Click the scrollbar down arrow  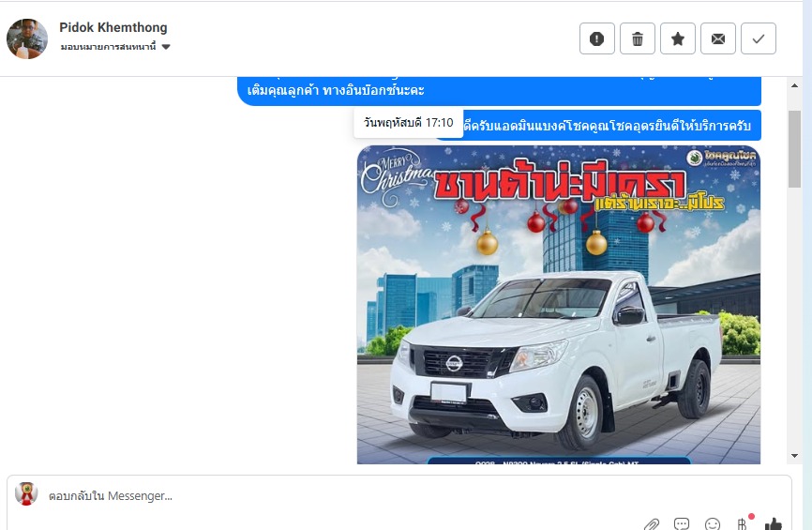pyautogui.click(x=794, y=456)
